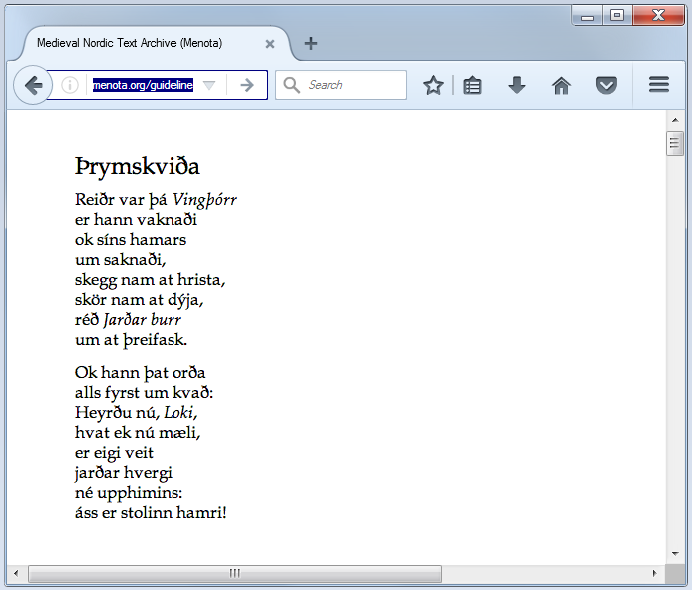Bookmark this page with the star icon

click(433, 86)
